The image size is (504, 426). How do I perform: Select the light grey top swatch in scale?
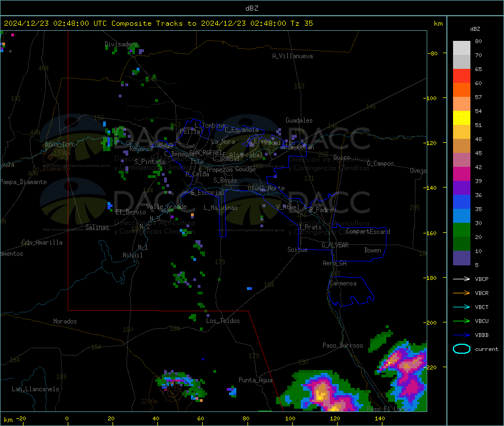[461, 48]
